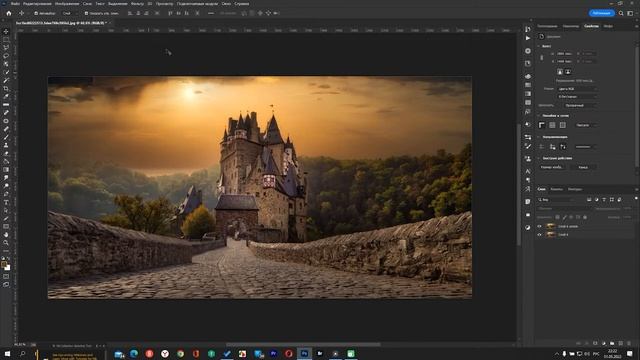The width and height of the screenshot is (640, 360).
Task: Open the Изображение menu
Action: (67, 4)
